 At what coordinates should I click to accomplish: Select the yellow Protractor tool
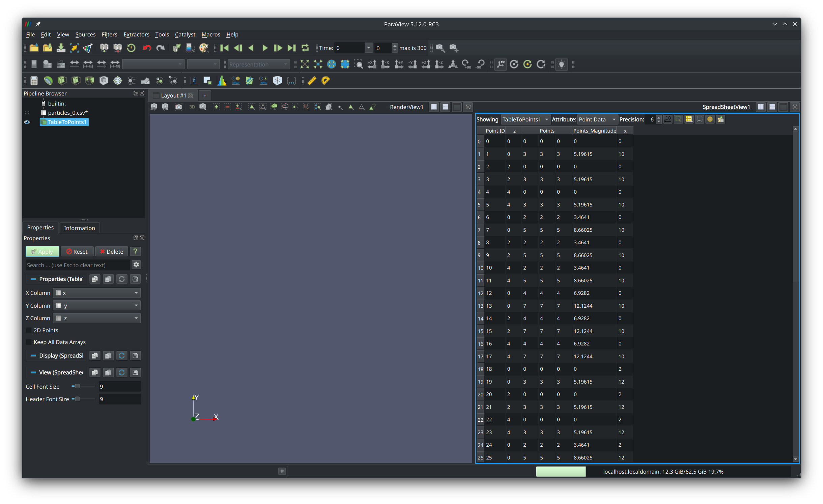click(325, 81)
